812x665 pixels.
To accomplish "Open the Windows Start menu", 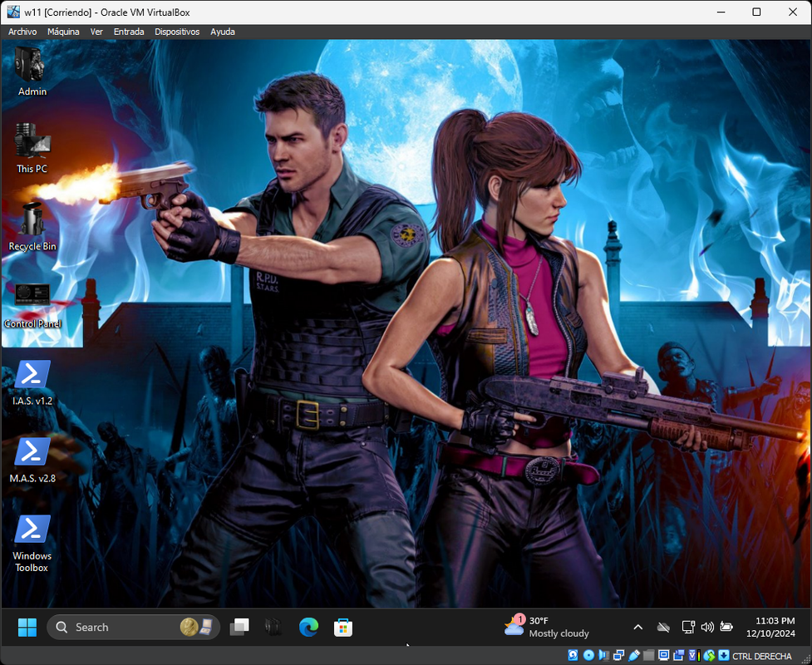I will (x=27, y=628).
